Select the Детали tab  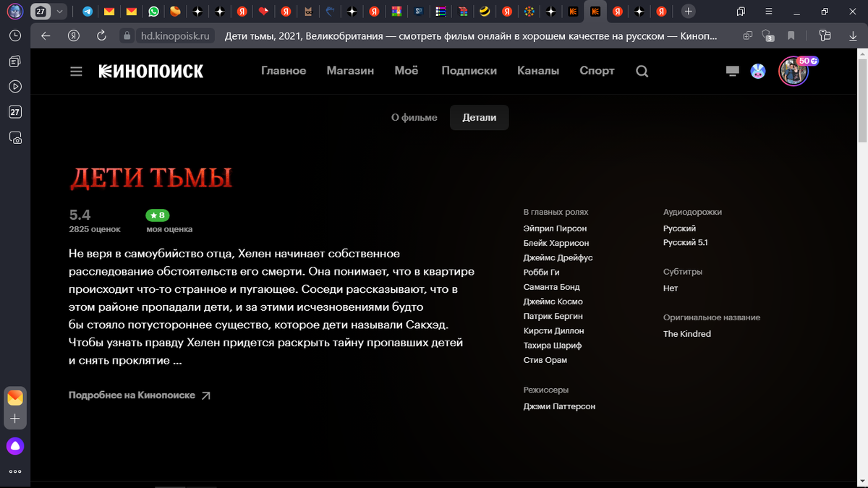click(480, 117)
